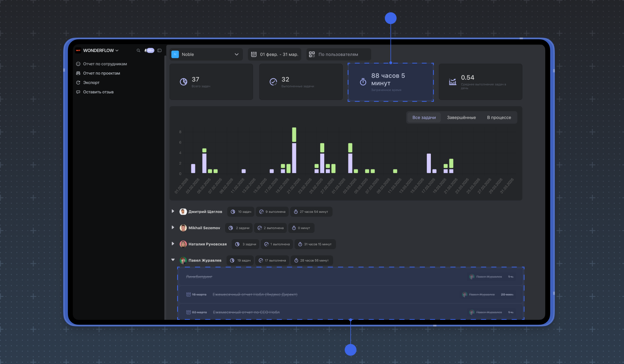624x364 pixels.
Task: Toggle the sidebar collapse panel icon
Action: (x=159, y=51)
